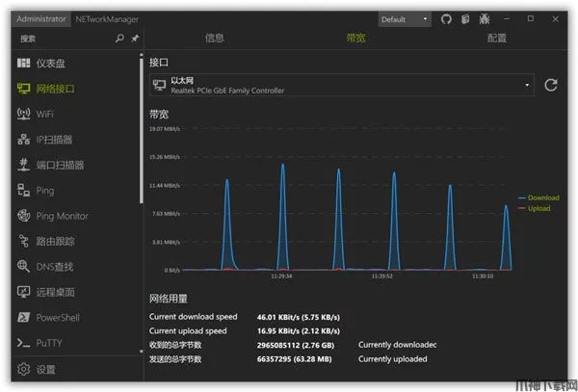578x392 pixels.
Task: Open the WiFi tool
Action: click(45, 114)
